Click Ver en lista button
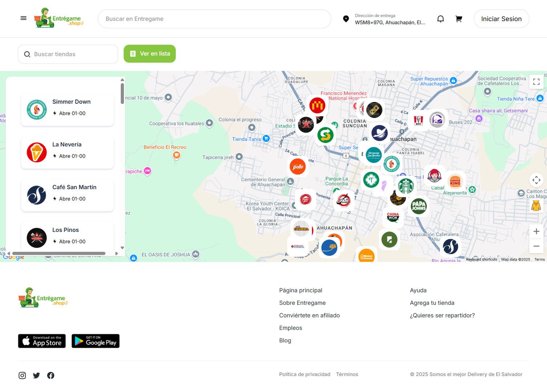 tap(150, 54)
